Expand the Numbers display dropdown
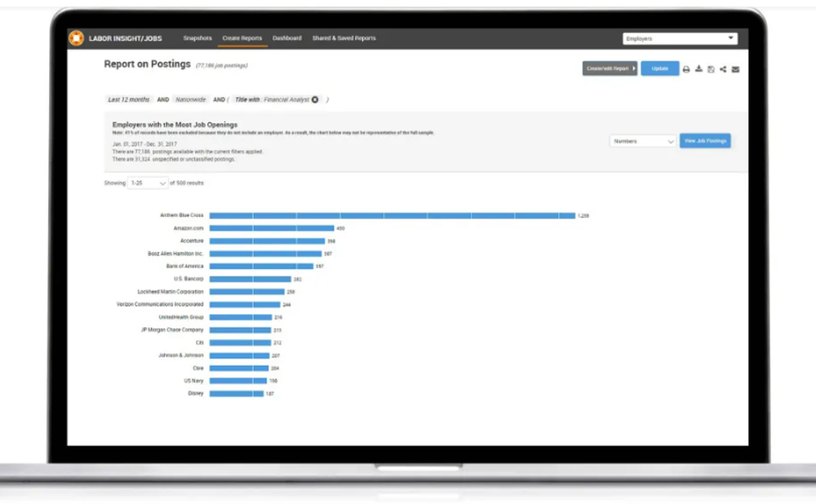The image size is (816, 504). click(x=643, y=141)
